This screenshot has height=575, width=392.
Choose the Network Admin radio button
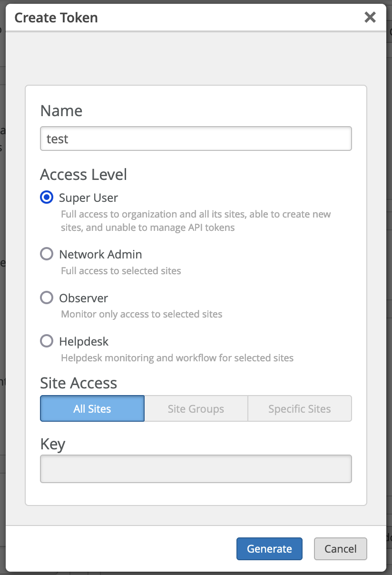pyautogui.click(x=47, y=254)
